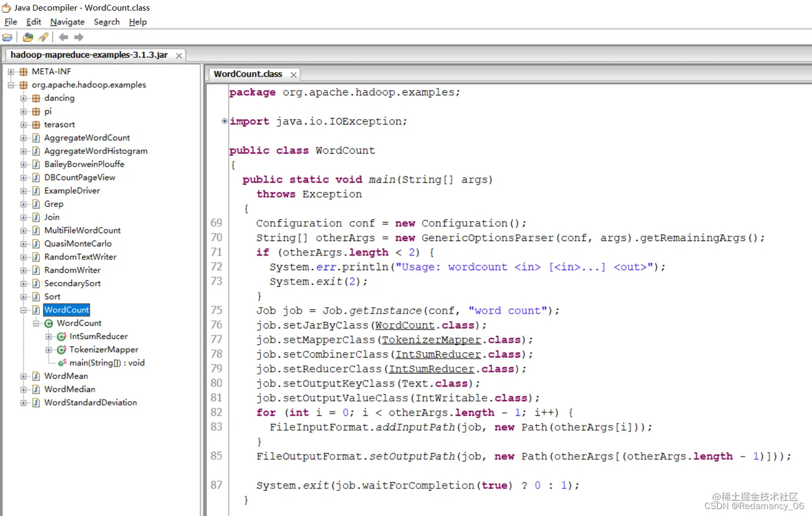Click the main method static icon
812x516 pixels.
62,363
